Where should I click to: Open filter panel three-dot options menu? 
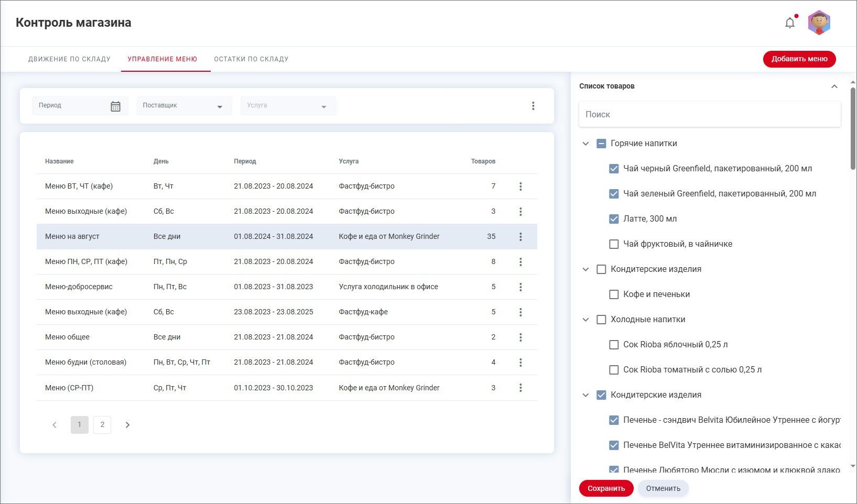click(x=533, y=106)
